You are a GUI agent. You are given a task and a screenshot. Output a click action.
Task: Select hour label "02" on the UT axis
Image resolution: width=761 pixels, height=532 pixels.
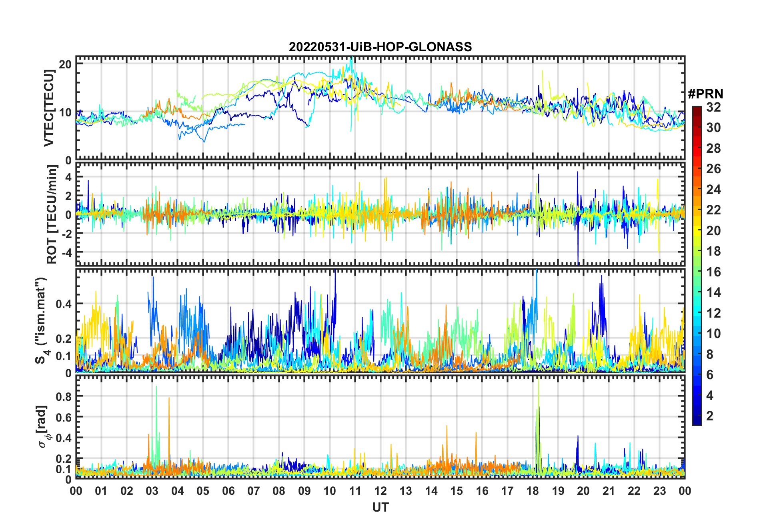127,491
